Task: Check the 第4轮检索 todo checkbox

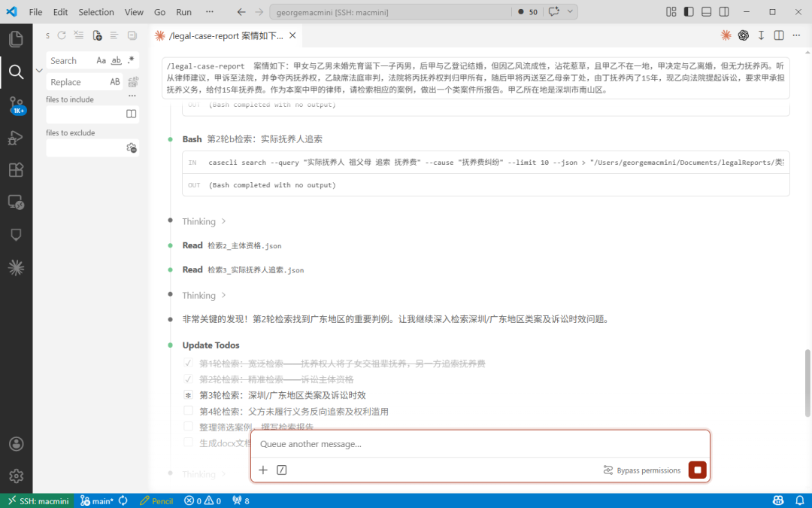Action: click(x=188, y=411)
